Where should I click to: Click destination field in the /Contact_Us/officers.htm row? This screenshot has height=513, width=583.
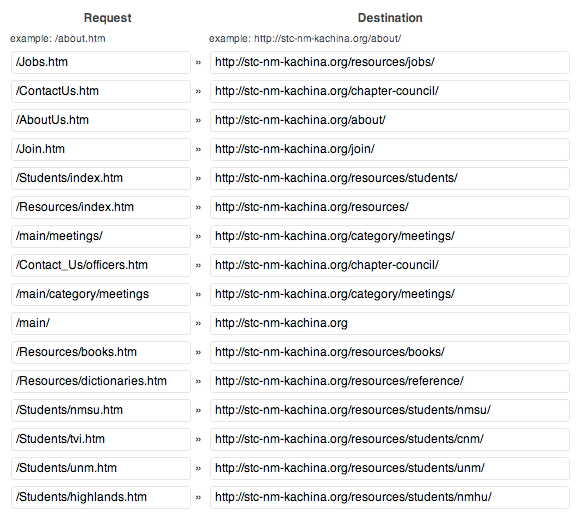[x=390, y=265]
